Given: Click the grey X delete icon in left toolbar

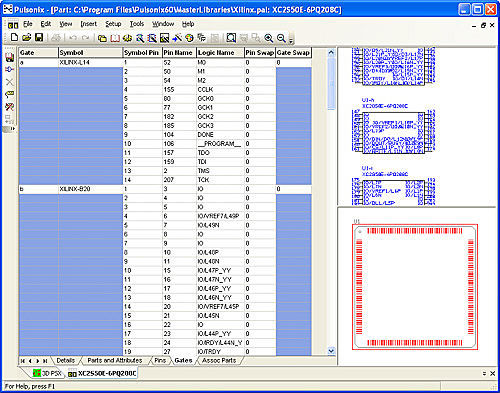Looking at the screenshot, I should tap(9, 82).
